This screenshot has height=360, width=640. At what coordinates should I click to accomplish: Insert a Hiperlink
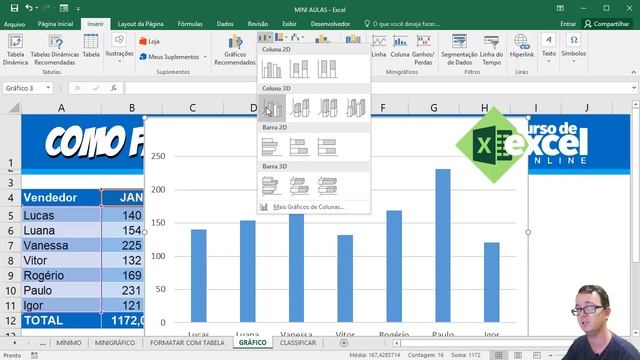(522, 46)
